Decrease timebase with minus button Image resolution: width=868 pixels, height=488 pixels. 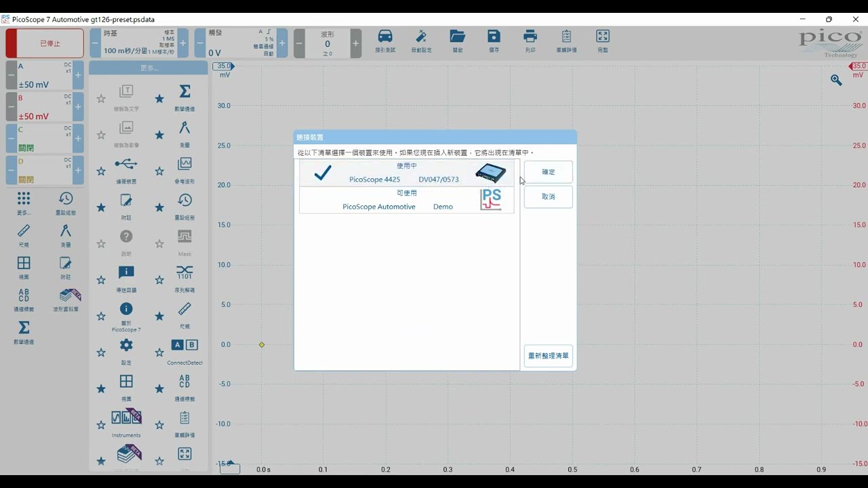[95, 43]
